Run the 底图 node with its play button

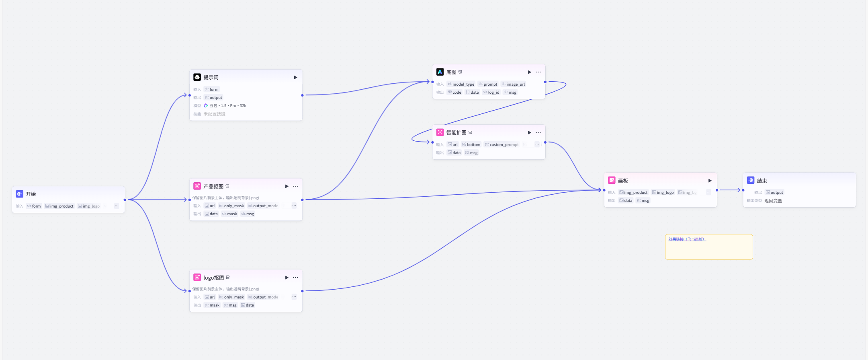click(529, 72)
